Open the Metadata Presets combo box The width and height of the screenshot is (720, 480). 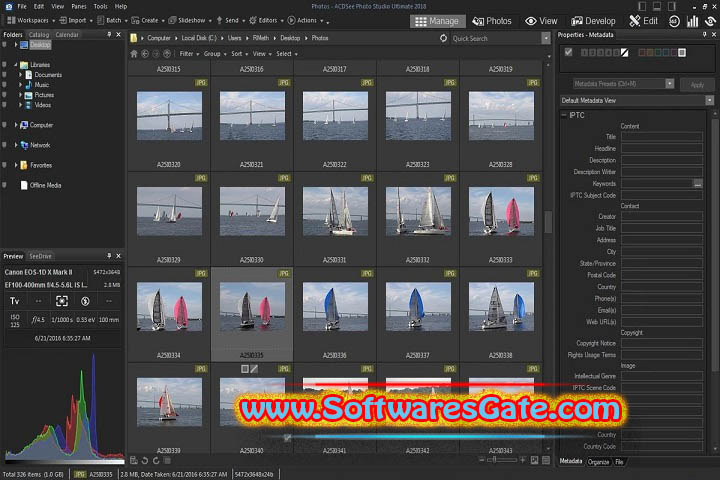point(624,84)
